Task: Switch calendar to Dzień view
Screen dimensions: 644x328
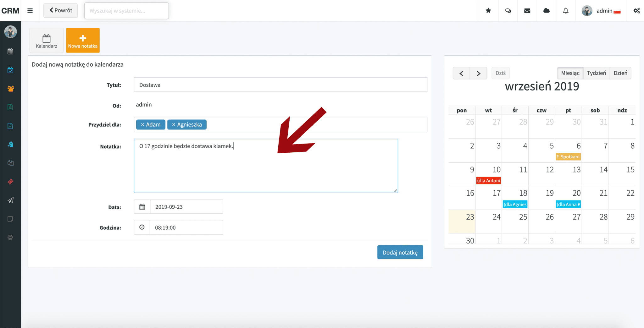Action: 620,73
